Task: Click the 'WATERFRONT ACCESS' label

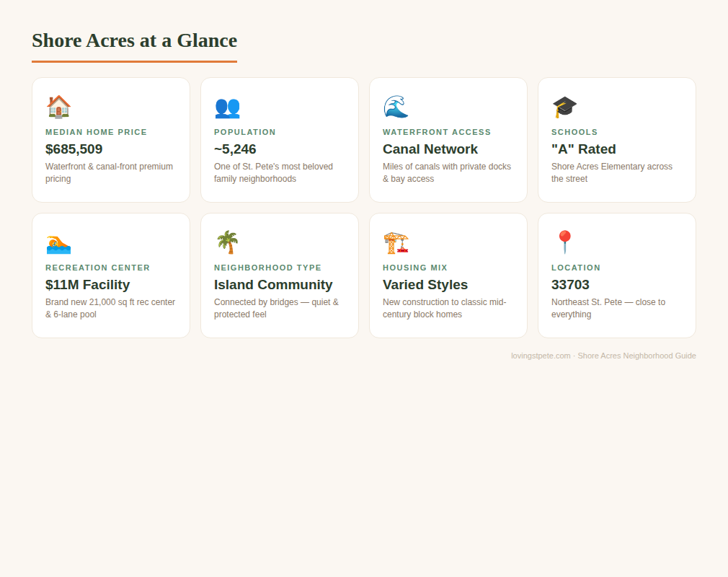Action: (436, 132)
